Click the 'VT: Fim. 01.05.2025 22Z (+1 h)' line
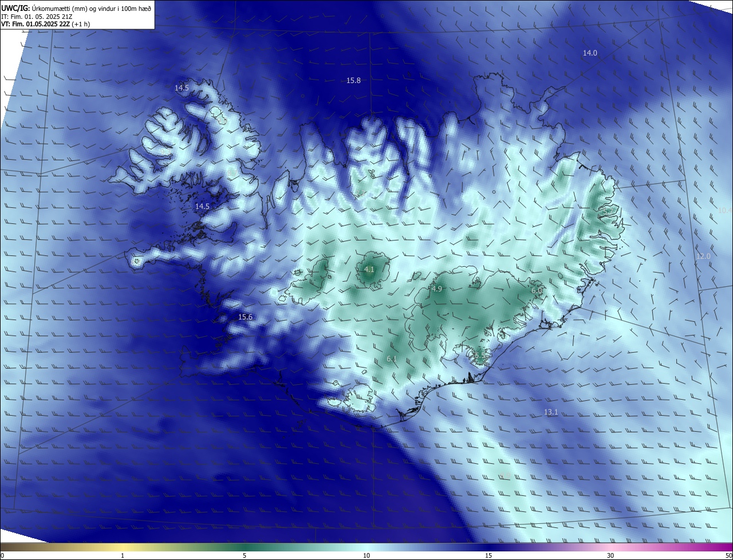Screen dimensions: 733x560 tap(46, 24)
